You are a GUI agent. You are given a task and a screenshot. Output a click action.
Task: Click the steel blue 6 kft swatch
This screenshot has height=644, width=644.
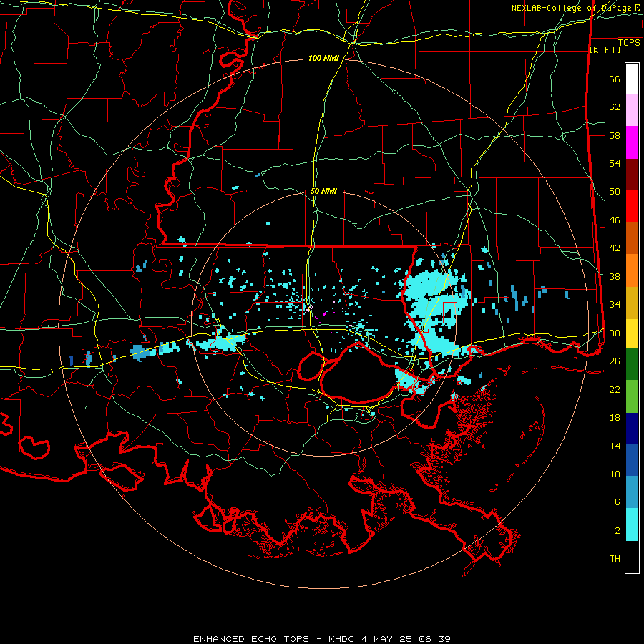(x=632, y=492)
